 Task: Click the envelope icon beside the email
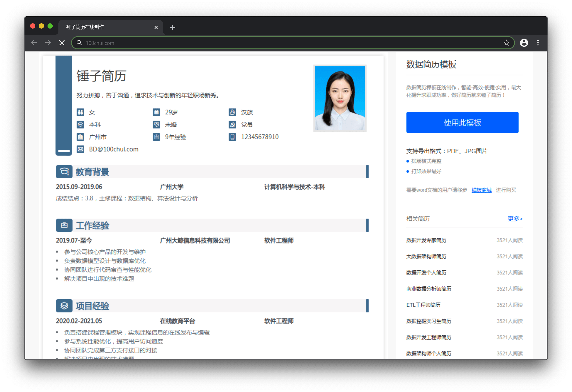80,149
